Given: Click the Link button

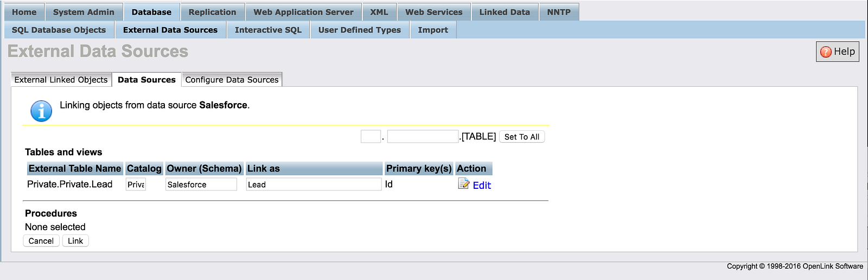Looking at the screenshot, I should [x=75, y=241].
